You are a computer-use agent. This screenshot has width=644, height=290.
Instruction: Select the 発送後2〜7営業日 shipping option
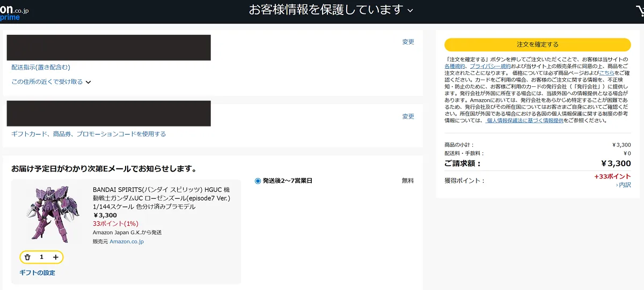[x=258, y=181]
